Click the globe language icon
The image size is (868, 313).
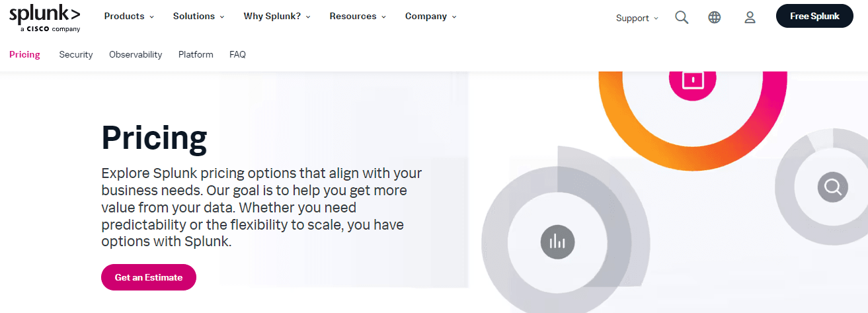tap(715, 18)
